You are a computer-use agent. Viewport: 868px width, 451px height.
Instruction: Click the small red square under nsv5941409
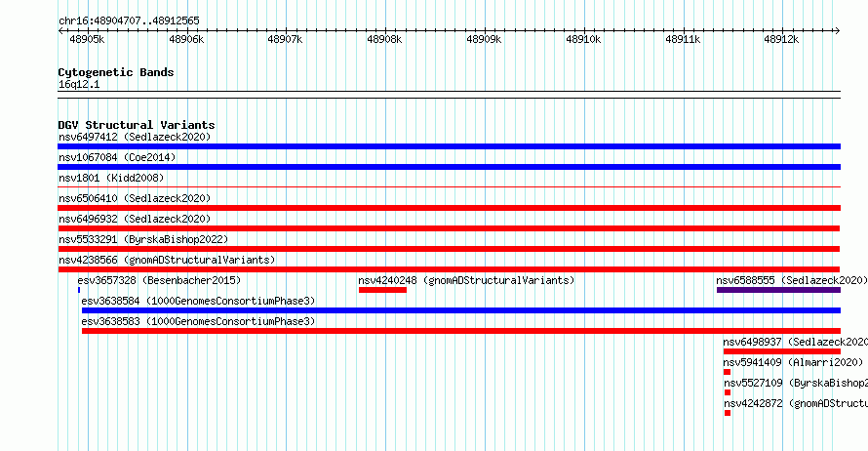click(x=727, y=372)
